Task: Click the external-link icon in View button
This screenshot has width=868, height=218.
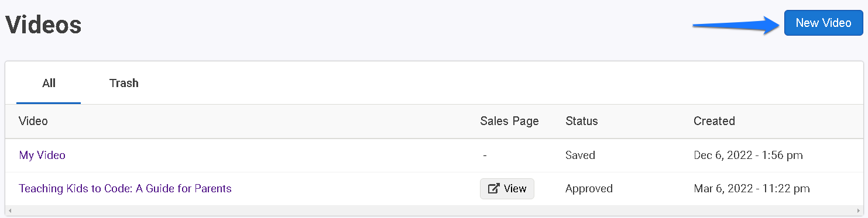Action: pyautogui.click(x=493, y=189)
